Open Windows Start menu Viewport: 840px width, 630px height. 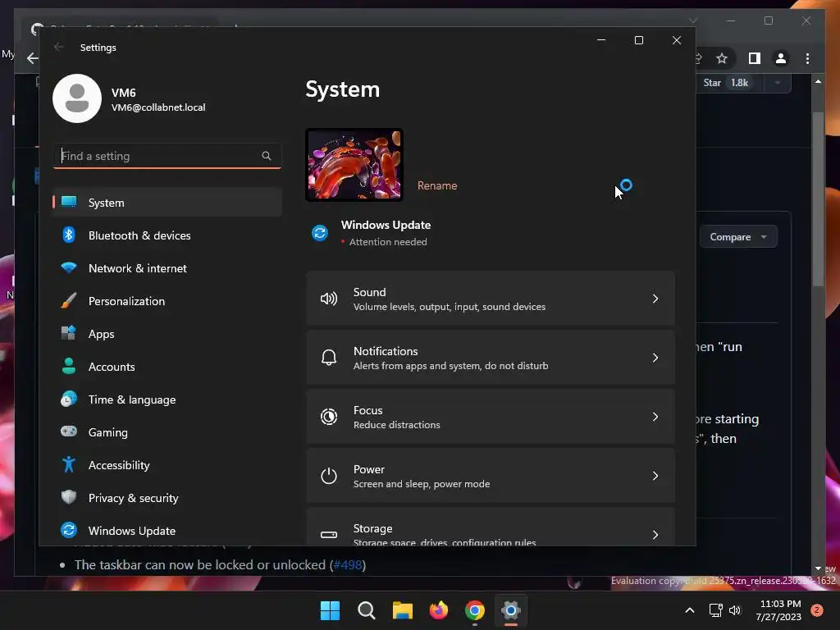[330, 610]
